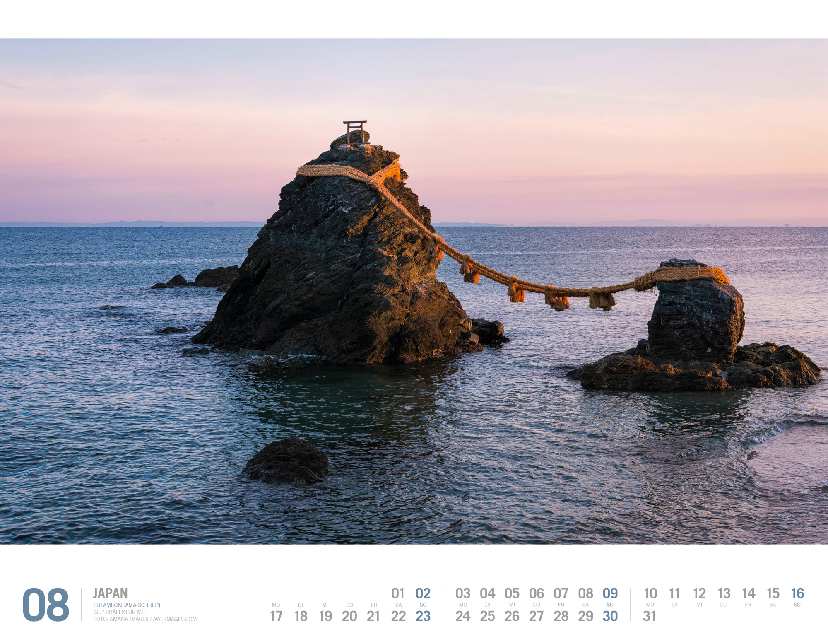
Task: Click the awl-images.com photo credit line
Action: tap(145, 619)
